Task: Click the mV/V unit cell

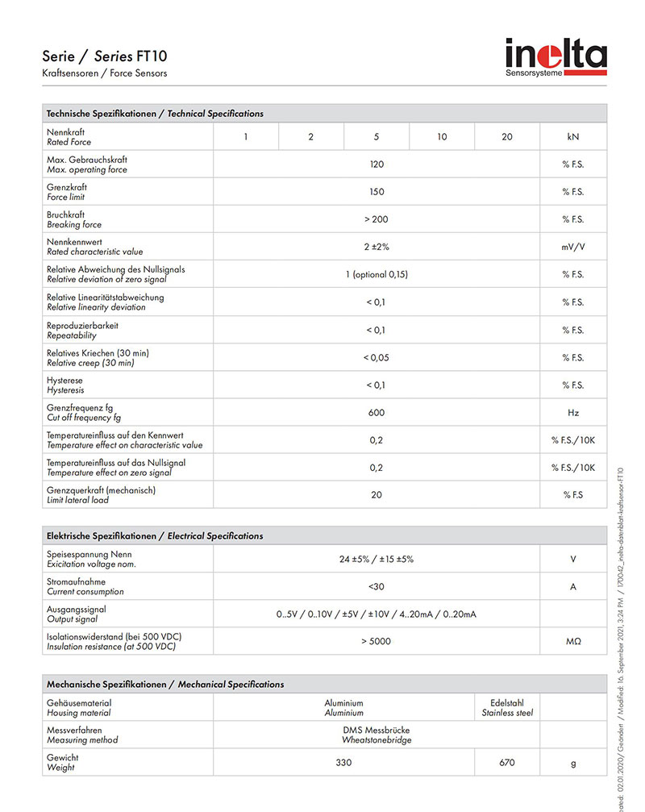Action: [x=573, y=247]
